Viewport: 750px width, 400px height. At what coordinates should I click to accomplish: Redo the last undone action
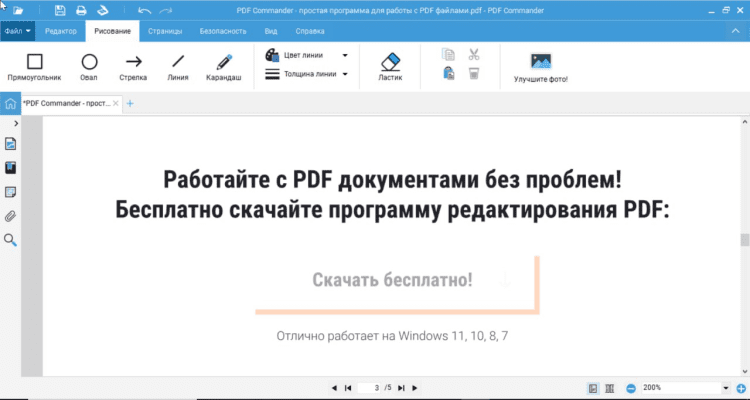(165, 11)
